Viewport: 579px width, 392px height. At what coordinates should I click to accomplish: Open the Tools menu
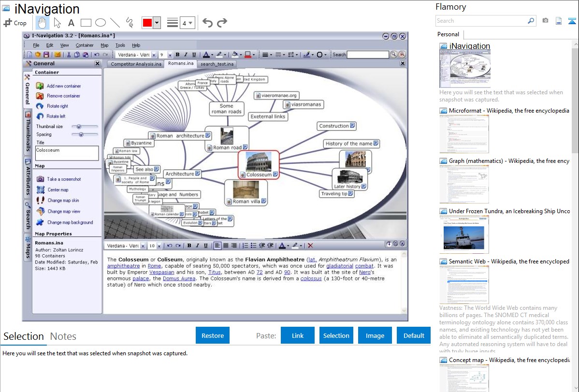coord(120,45)
